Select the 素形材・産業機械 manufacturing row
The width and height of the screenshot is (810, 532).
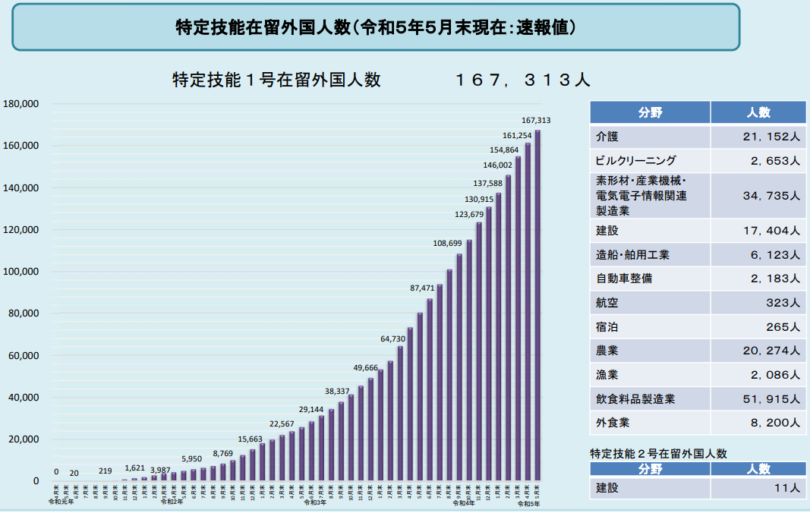[x=697, y=196]
